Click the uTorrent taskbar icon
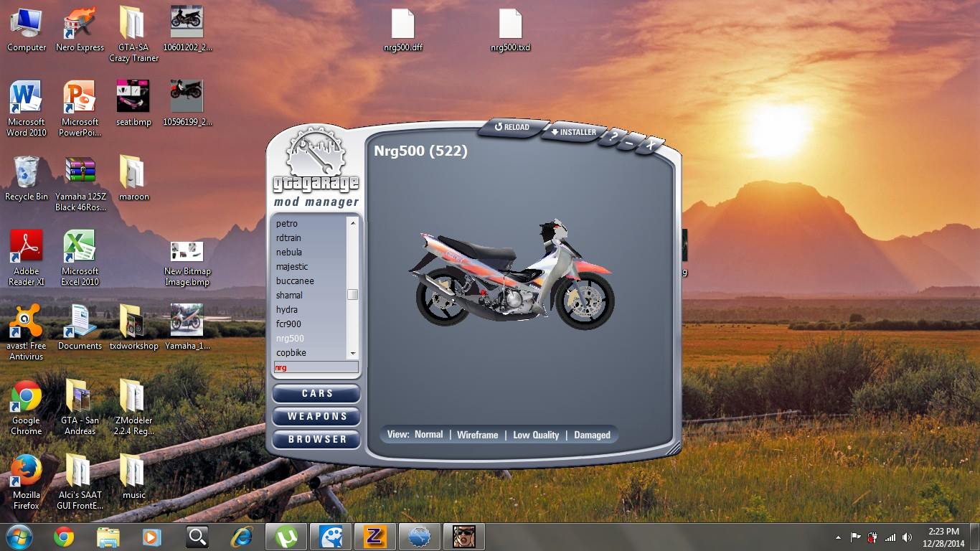980x551 pixels. coord(287,537)
